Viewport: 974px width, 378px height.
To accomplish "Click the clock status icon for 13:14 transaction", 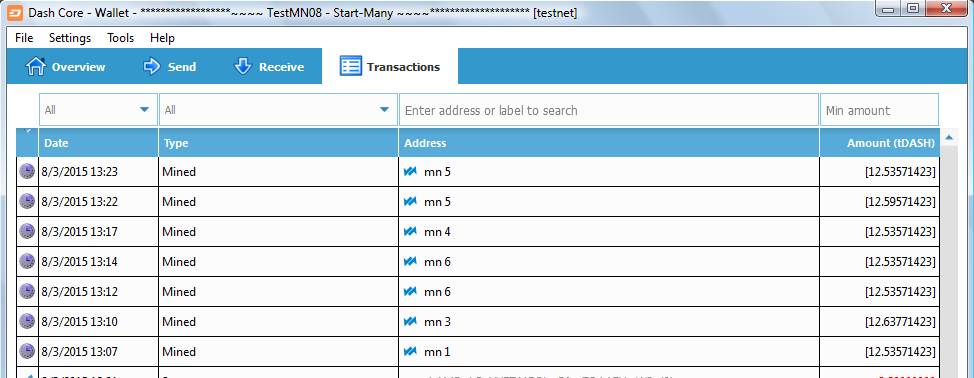I will (x=27, y=261).
